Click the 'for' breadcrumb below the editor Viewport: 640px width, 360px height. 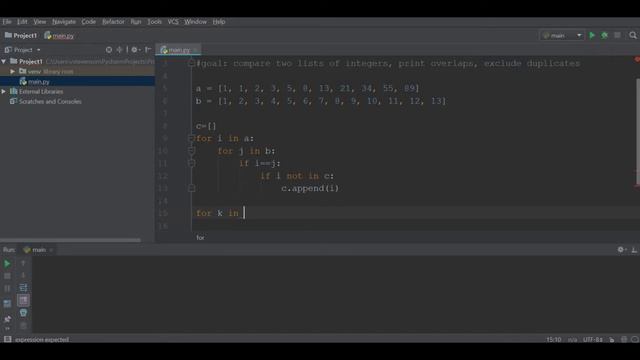coord(200,238)
